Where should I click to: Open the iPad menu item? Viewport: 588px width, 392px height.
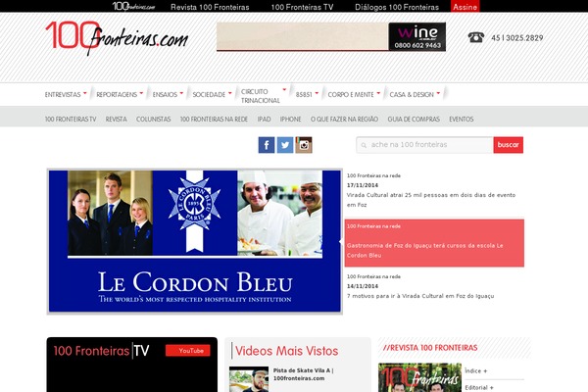(264, 119)
